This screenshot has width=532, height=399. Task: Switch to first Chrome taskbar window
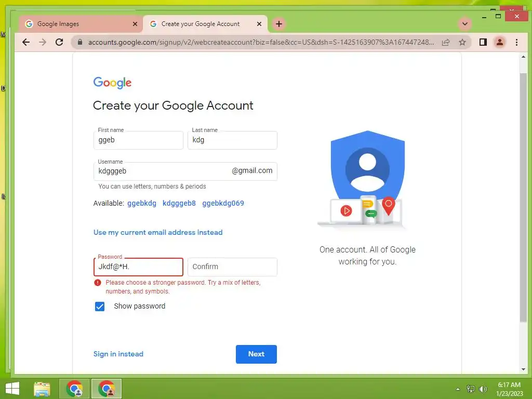[x=74, y=389]
